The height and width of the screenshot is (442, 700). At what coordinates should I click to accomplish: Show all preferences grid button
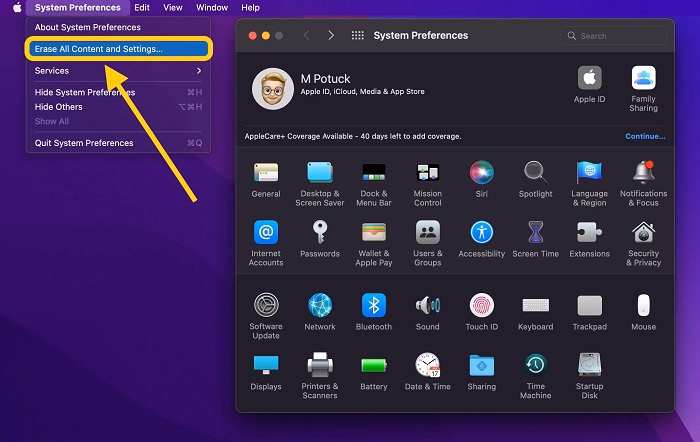[358, 35]
